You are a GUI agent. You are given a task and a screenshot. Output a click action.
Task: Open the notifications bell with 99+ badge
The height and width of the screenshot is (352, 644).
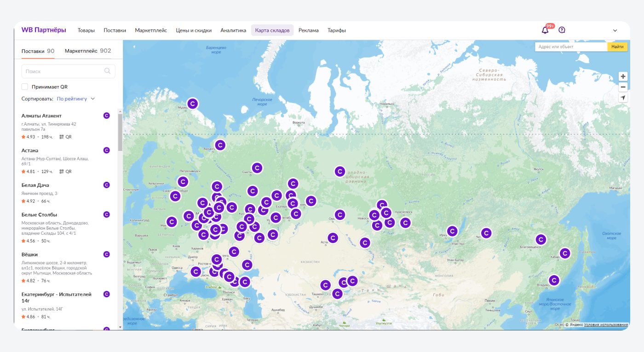545,30
